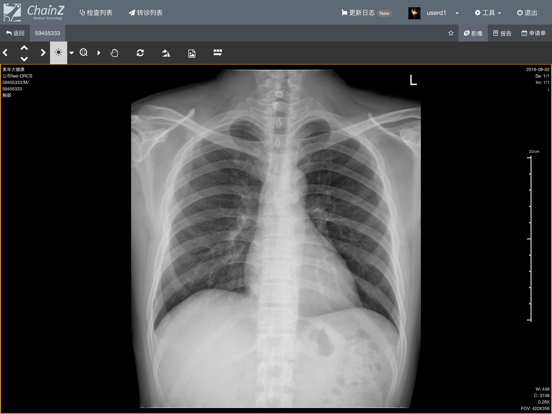Open the 工具 tools dropdown
This screenshot has height=414, width=552.
tap(488, 13)
